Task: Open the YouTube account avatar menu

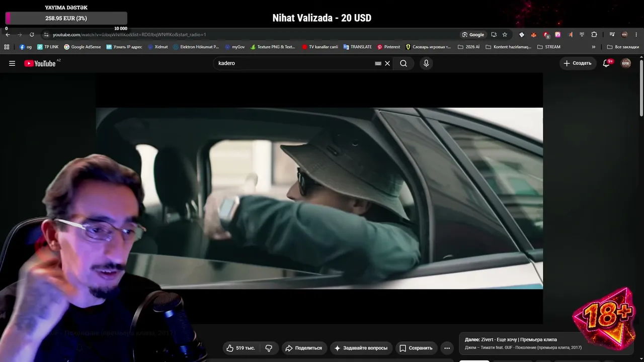Action: point(626,63)
